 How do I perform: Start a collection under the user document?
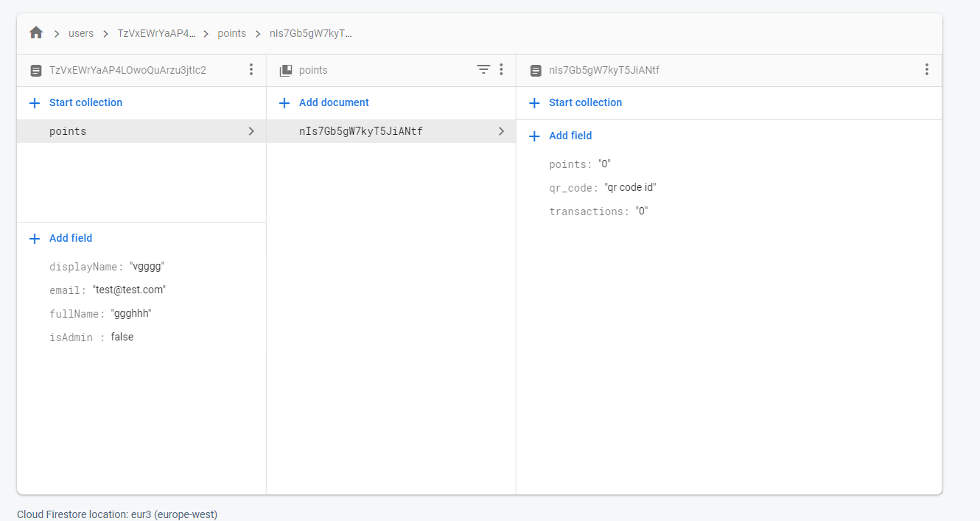pyautogui.click(x=85, y=102)
